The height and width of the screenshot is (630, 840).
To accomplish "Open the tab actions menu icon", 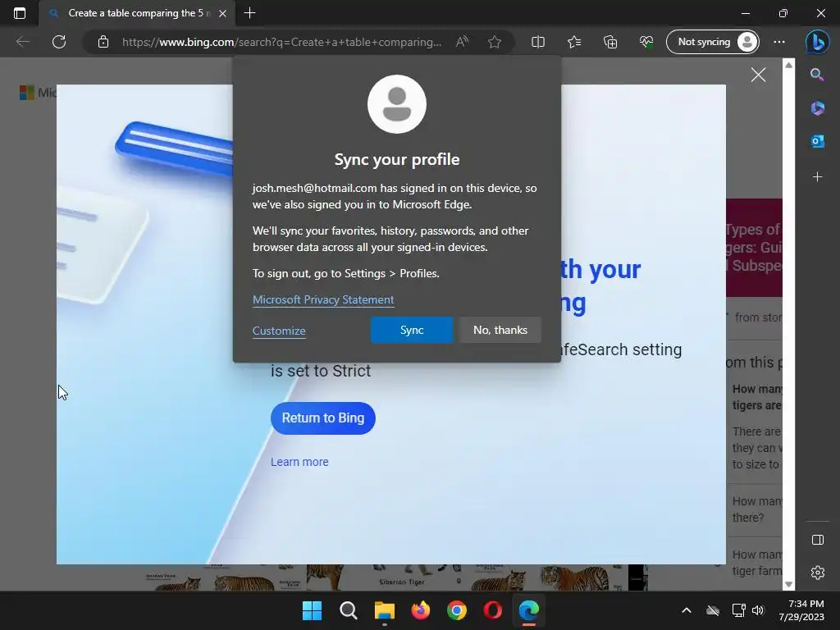I will tap(20, 13).
